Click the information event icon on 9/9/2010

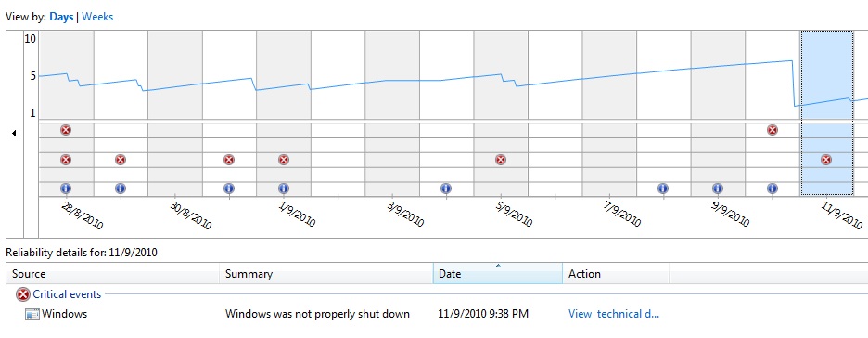pos(718,188)
